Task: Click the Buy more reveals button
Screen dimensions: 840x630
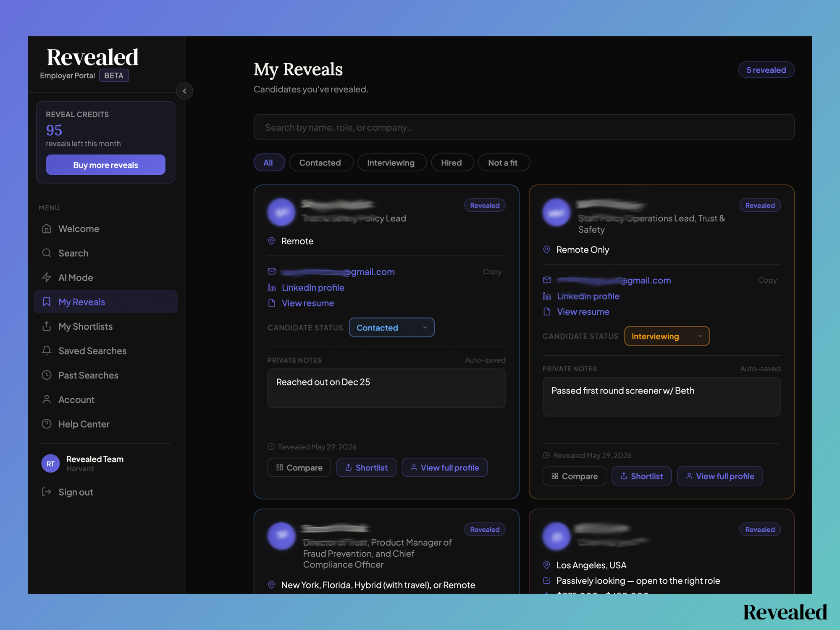Action: click(106, 165)
